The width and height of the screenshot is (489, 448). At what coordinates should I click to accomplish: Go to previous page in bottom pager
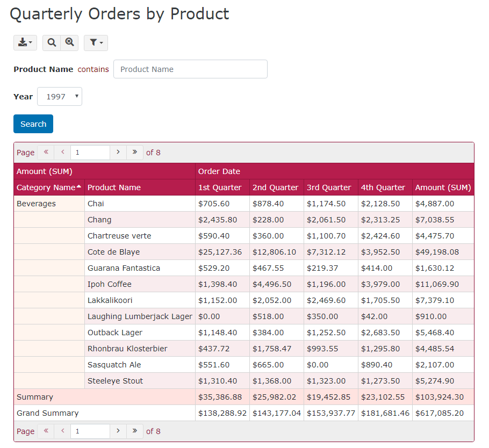62,431
